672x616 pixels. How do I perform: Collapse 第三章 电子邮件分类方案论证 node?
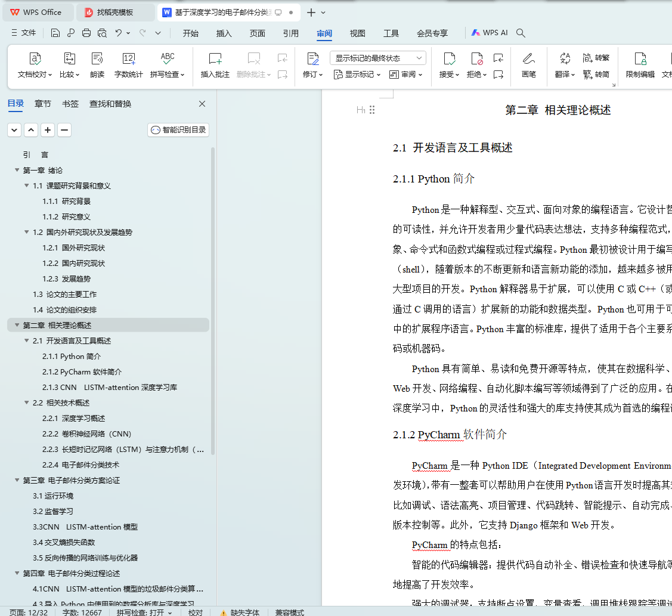point(17,481)
